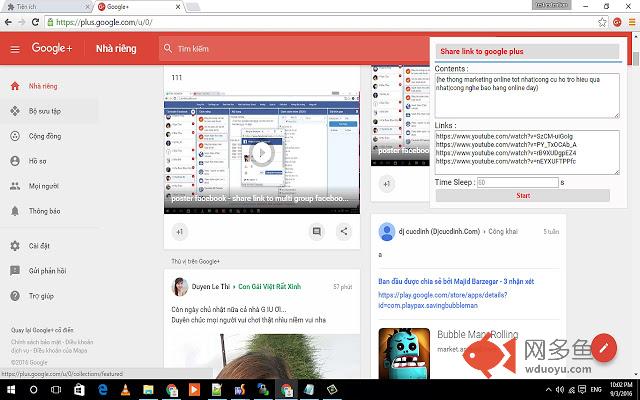Click the Google+ share extension icon
The height and width of the screenshot is (400, 640).
(x=617, y=22)
